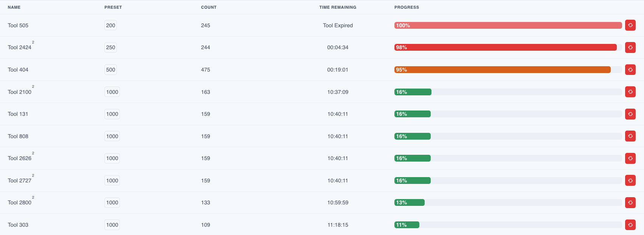The height and width of the screenshot is (235, 644).
Task: Click the TIME REMAINING column header
Action: click(x=338, y=7)
